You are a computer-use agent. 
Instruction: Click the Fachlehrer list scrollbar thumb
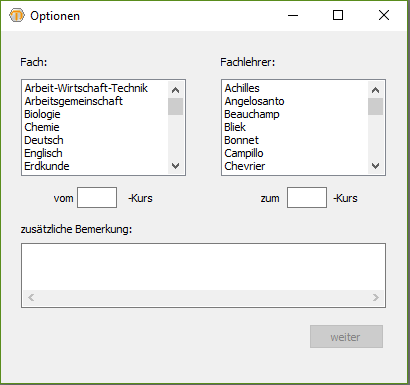(375, 106)
